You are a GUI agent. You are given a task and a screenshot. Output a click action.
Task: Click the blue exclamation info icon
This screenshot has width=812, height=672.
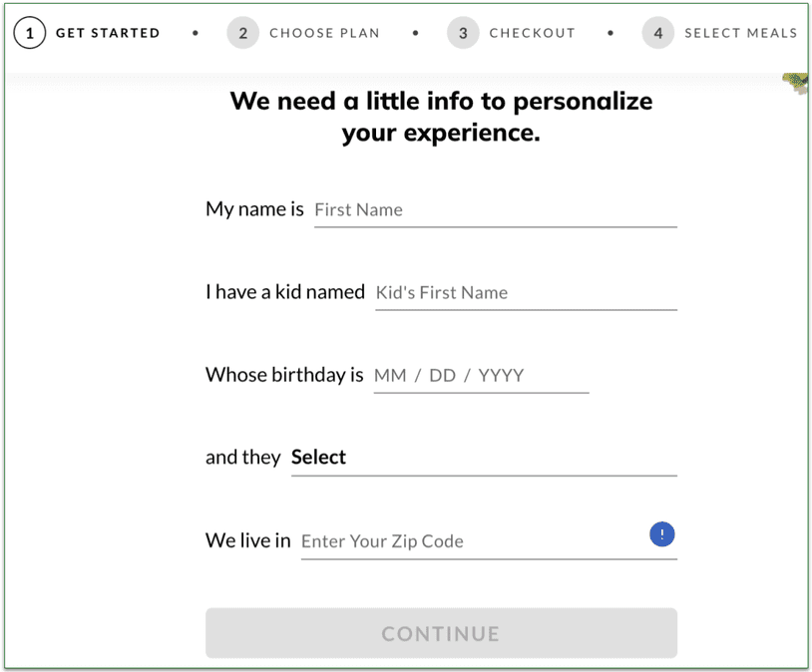tap(661, 535)
